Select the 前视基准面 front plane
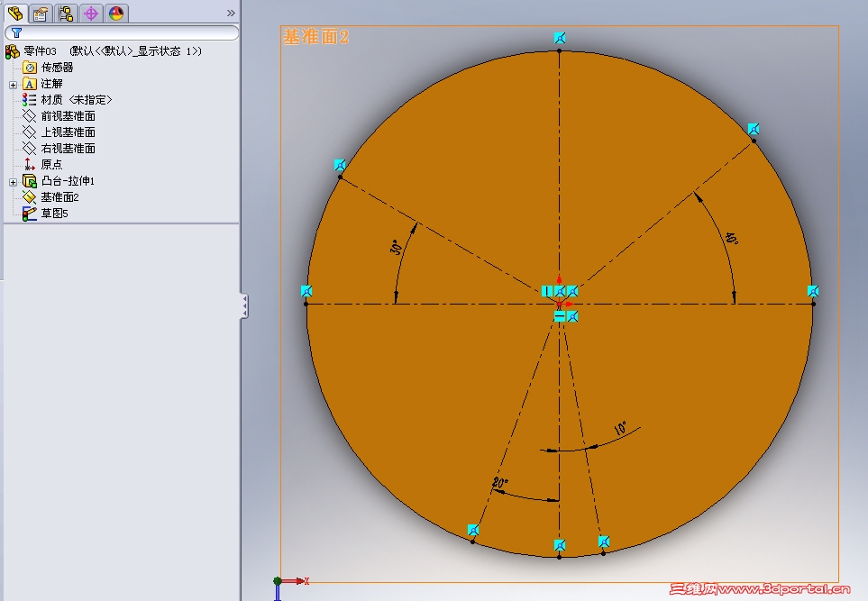868x601 pixels. 69,116
